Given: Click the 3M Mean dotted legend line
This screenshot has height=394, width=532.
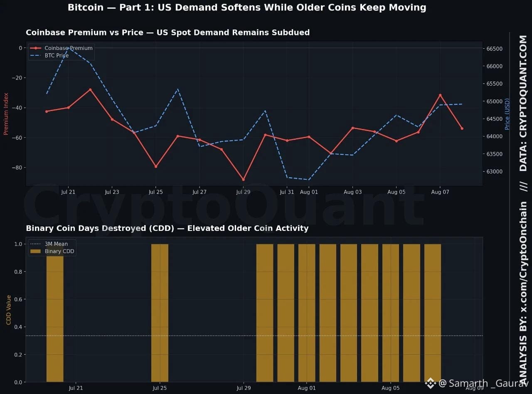Looking at the screenshot, I should [x=36, y=244].
